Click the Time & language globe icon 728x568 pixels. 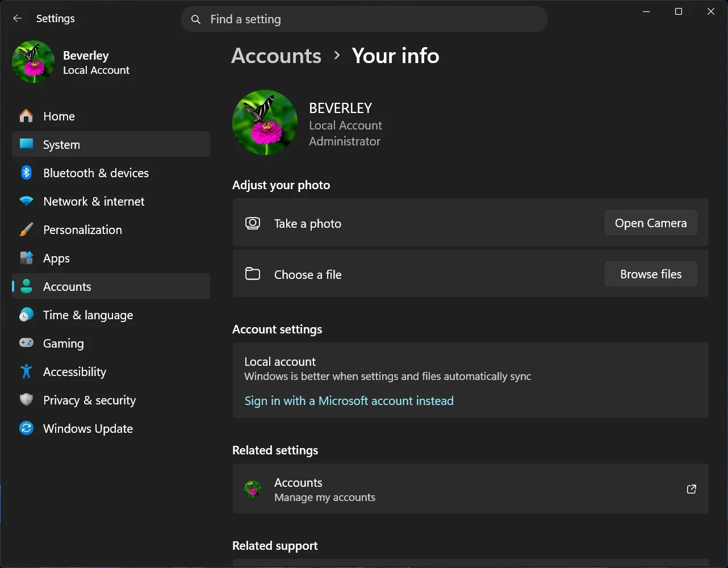pyautogui.click(x=26, y=315)
